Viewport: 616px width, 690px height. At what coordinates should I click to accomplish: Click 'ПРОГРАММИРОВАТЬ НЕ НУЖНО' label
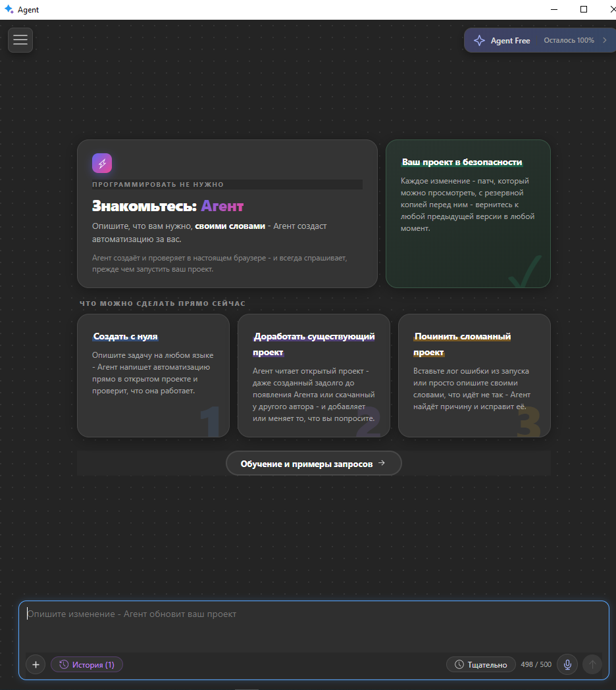[158, 184]
